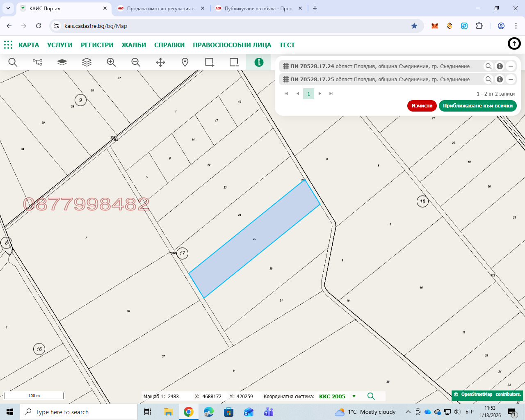Use the location marker pin tool

[x=185, y=62]
